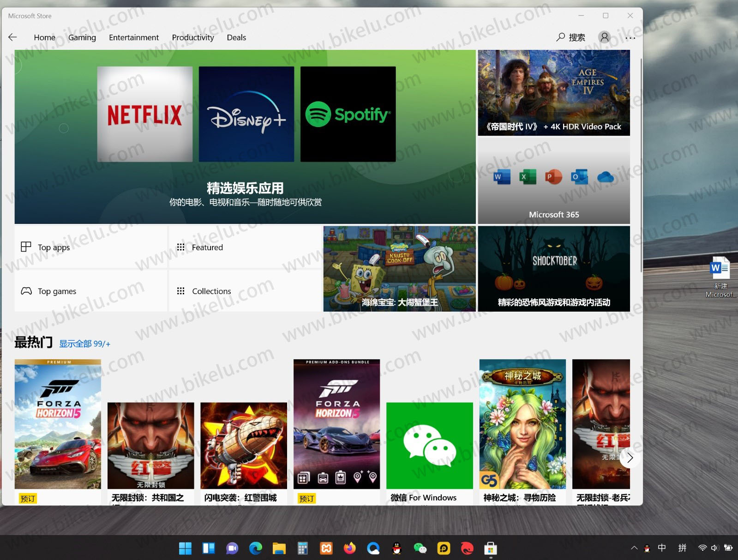Open the Calculator taskbar icon
Viewport: 738px width, 560px height.
[x=303, y=548]
